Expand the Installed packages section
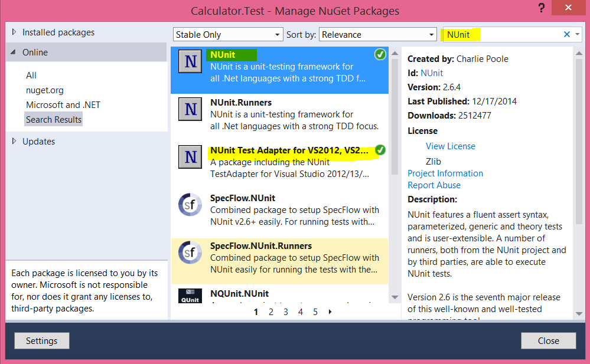 [x=14, y=32]
